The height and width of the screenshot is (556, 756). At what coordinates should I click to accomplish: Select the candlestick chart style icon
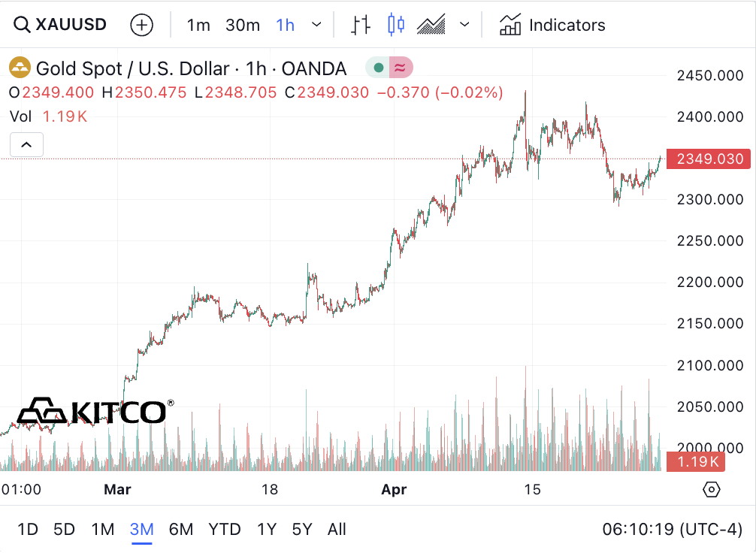click(x=396, y=25)
